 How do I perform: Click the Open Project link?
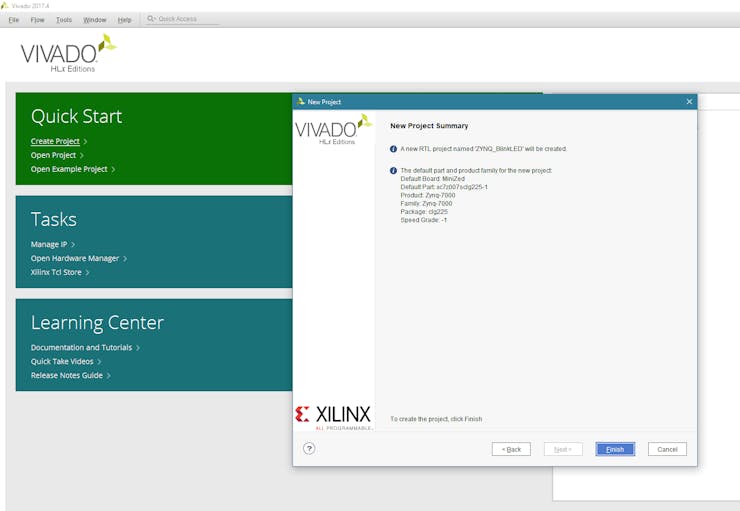(53, 155)
